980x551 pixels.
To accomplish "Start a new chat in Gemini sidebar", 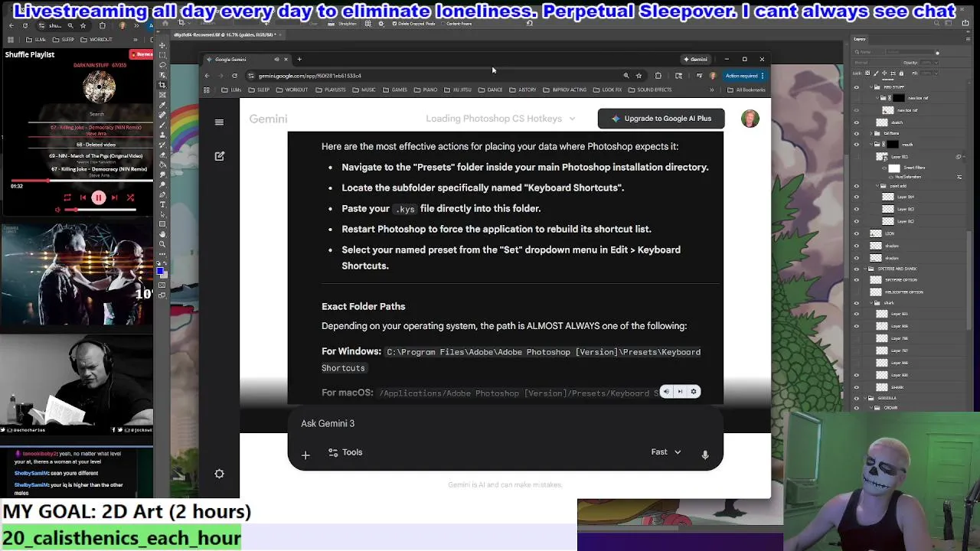I will [x=220, y=156].
